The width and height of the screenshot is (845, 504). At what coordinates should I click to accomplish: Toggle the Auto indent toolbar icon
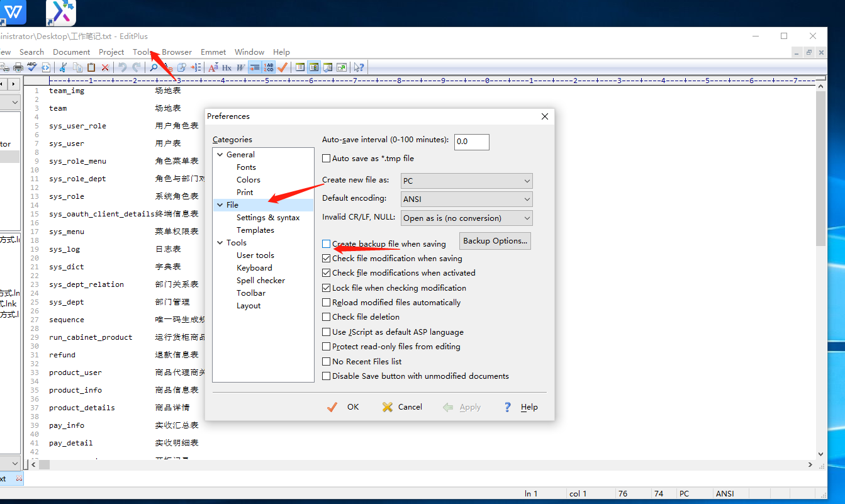pos(255,67)
